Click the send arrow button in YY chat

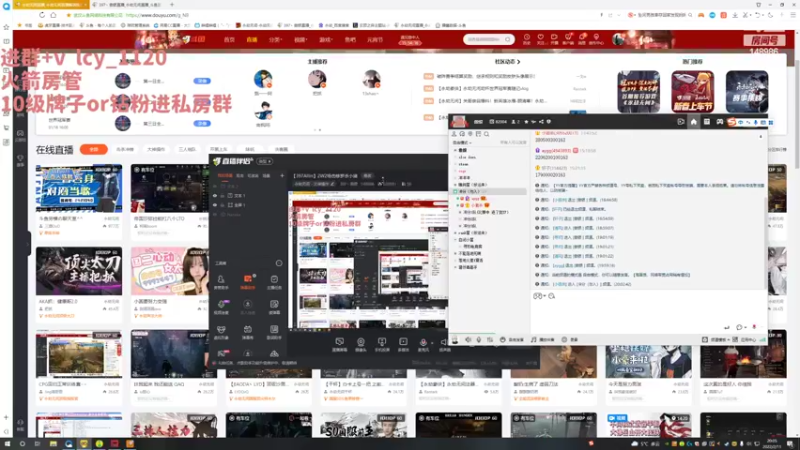[x=727, y=327]
